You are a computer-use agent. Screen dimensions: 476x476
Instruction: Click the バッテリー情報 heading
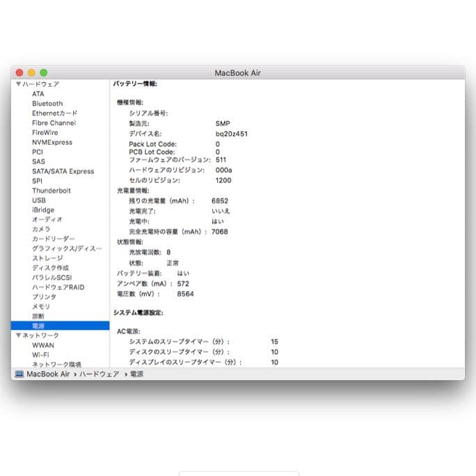tap(135, 84)
